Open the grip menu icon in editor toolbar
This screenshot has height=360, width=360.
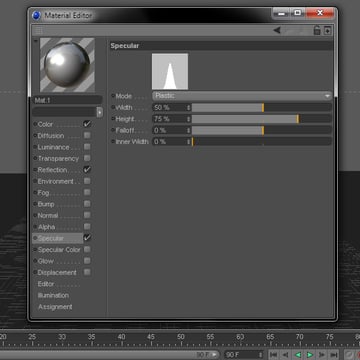click(39, 31)
